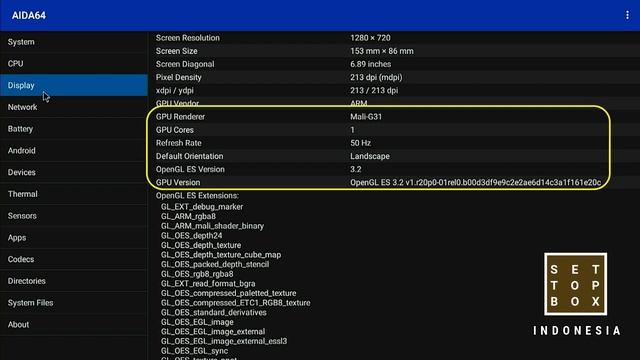Select the GPU Version label
The width and height of the screenshot is (640, 360).
tap(178, 182)
